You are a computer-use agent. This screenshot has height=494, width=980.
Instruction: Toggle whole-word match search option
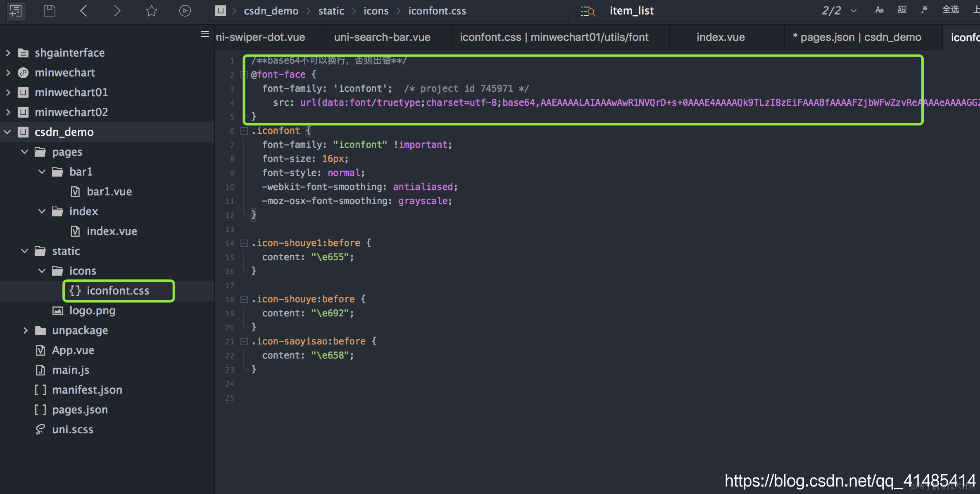tap(902, 10)
